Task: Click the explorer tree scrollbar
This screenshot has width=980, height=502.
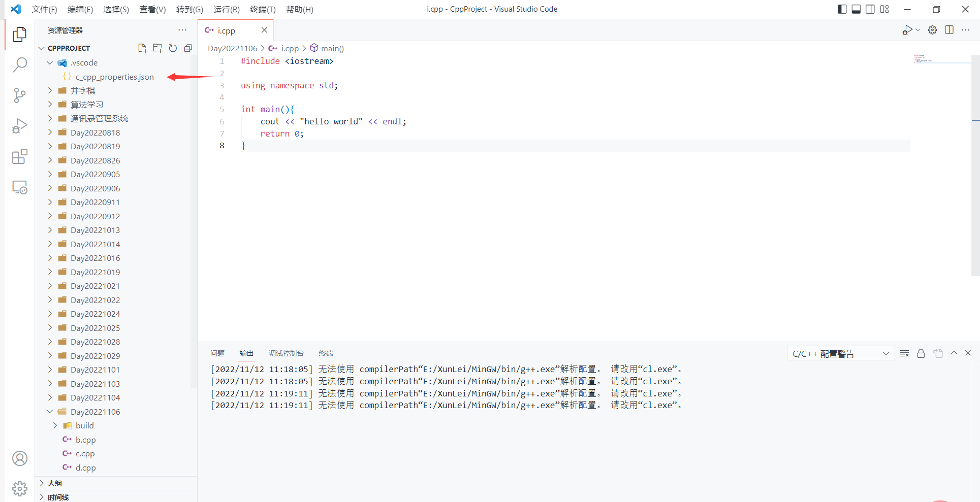Action: click(x=193, y=222)
